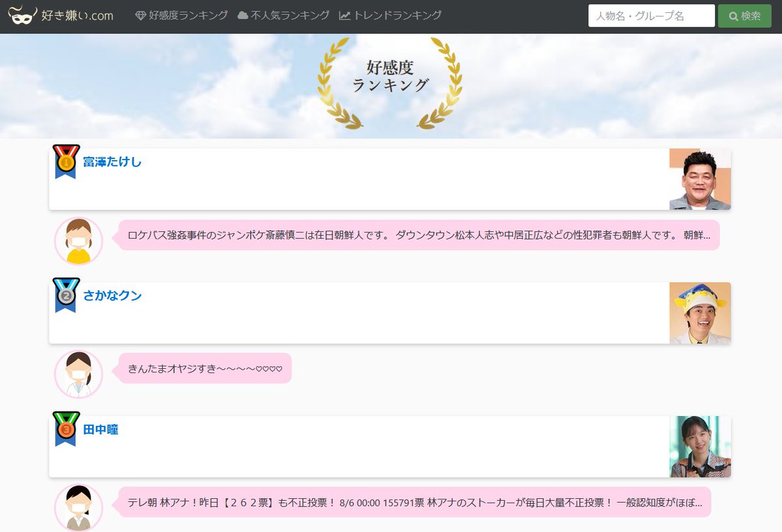The height and width of the screenshot is (532, 782).
Task: Click さかなクン photo thumbnail
Action: [700, 313]
